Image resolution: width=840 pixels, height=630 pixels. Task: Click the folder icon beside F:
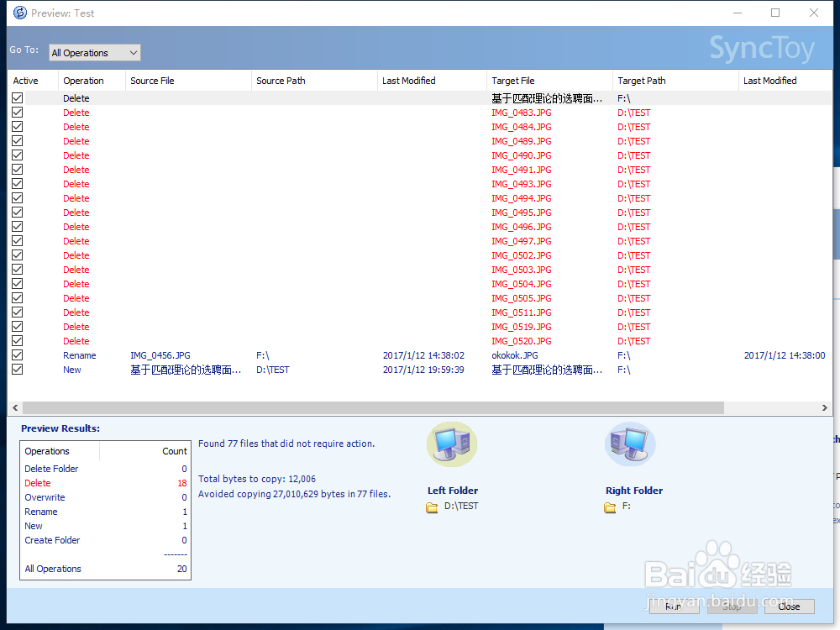pyautogui.click(x=610, y=507)
